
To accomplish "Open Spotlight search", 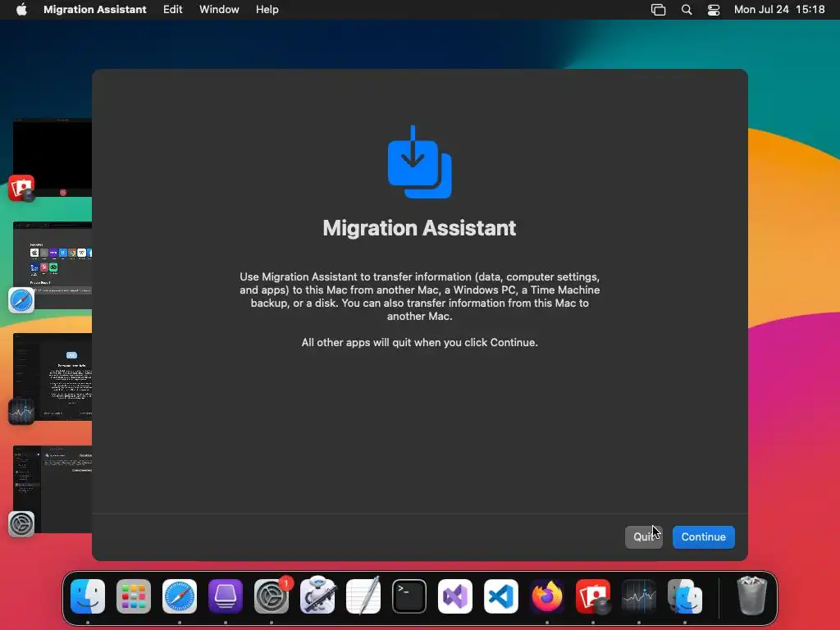I will [687, 10].
